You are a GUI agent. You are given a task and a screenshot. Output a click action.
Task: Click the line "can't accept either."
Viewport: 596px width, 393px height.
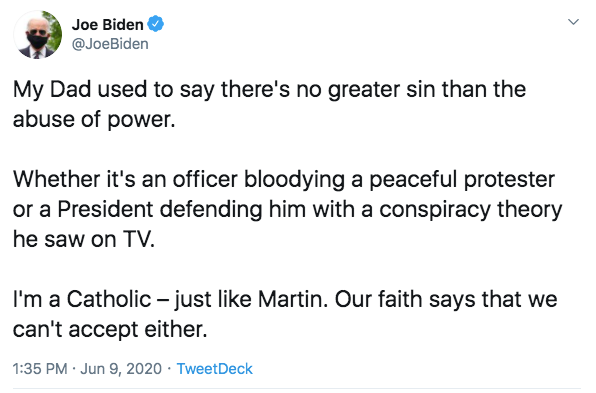tap(110, 329)
